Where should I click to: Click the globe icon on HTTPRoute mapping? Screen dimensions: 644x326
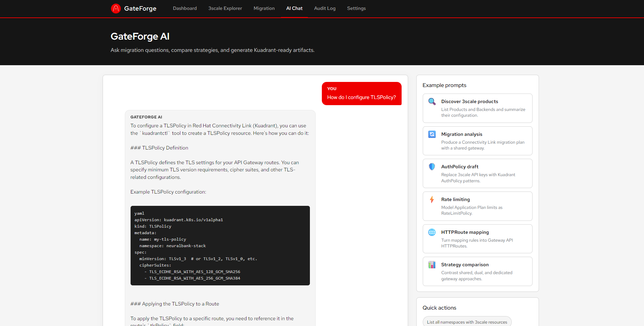point(432,232)
